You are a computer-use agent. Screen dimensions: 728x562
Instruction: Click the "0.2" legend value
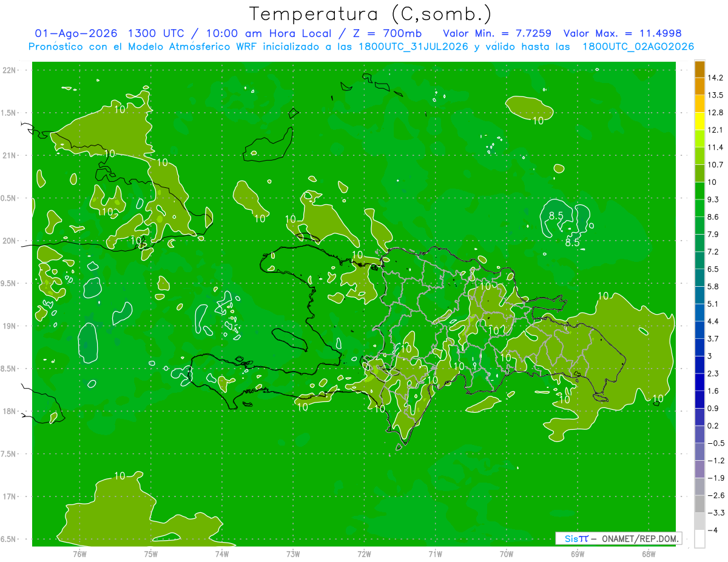[713, 426]
